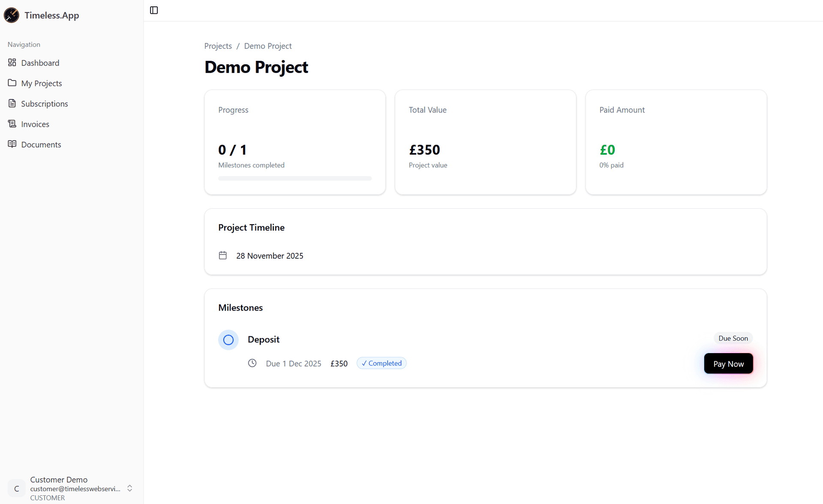Click the Subscriptions document icon

point(12,103)
